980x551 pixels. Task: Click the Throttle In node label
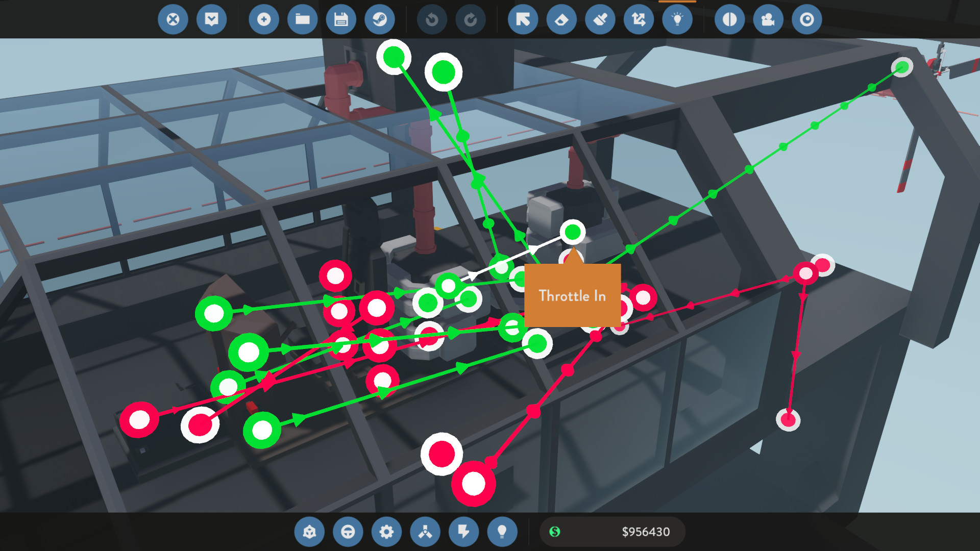tap(572, 294)
